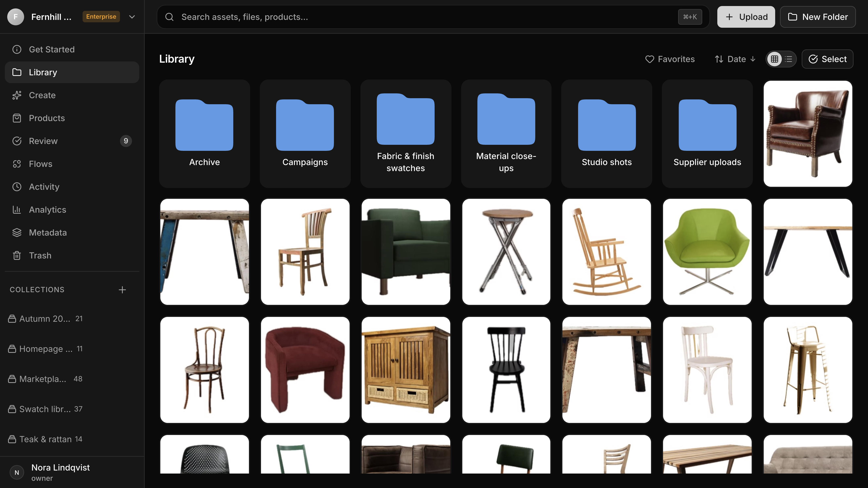Open Review with 9 pending
This screenshot has height=488, width=868.
(72, 141)
